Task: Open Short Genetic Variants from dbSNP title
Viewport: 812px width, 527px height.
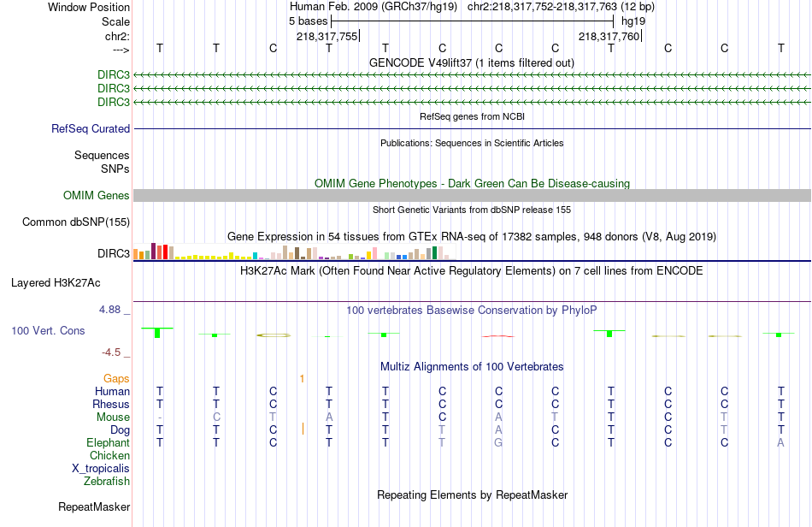Action: 472,210
